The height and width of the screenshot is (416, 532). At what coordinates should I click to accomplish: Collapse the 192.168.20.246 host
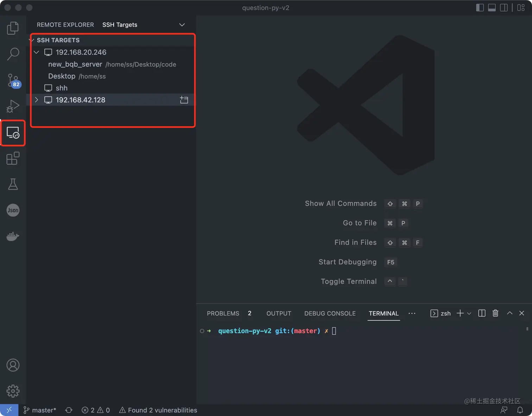click(36, 52)
